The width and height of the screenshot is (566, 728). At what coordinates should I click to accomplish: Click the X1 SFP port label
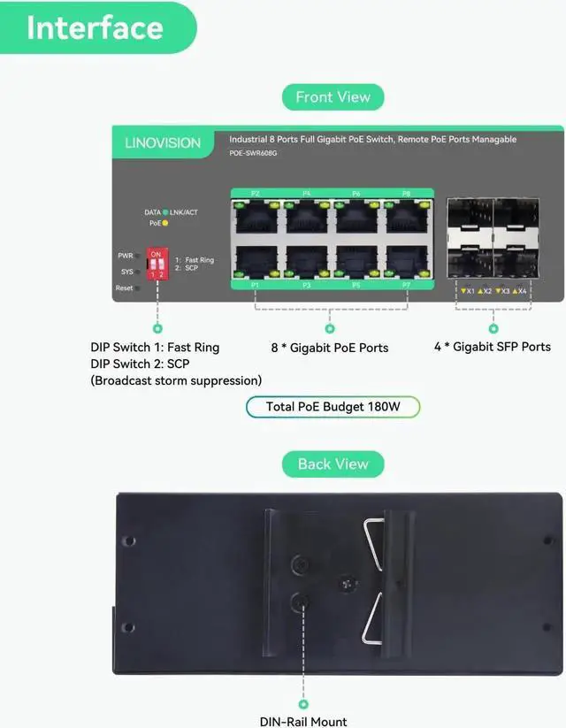point(468,291)
